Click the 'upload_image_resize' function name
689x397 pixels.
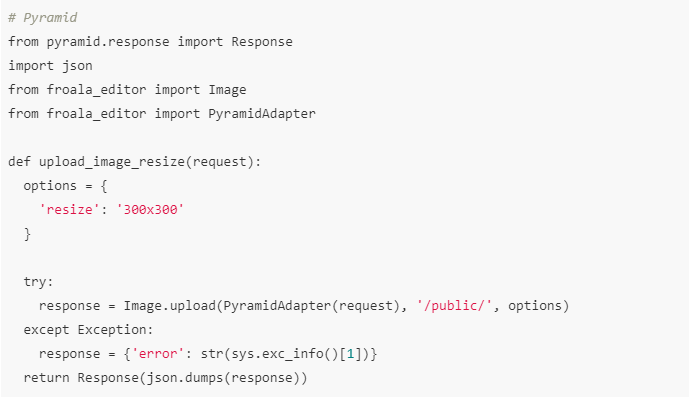[112, 161]
